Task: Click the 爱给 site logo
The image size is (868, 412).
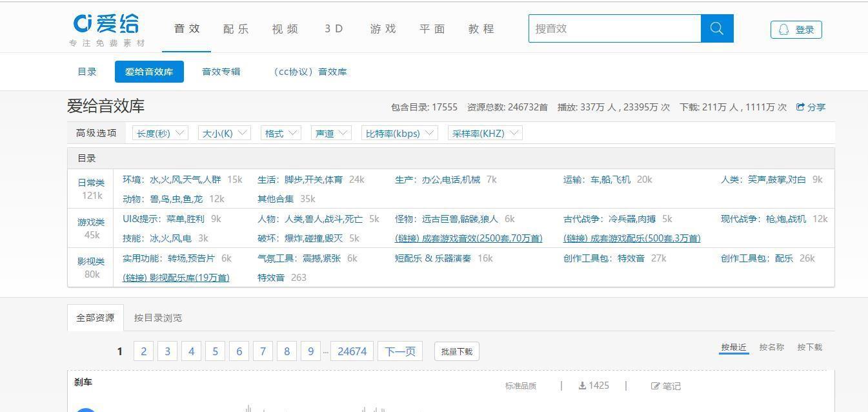Action: (x=107, y=30)
